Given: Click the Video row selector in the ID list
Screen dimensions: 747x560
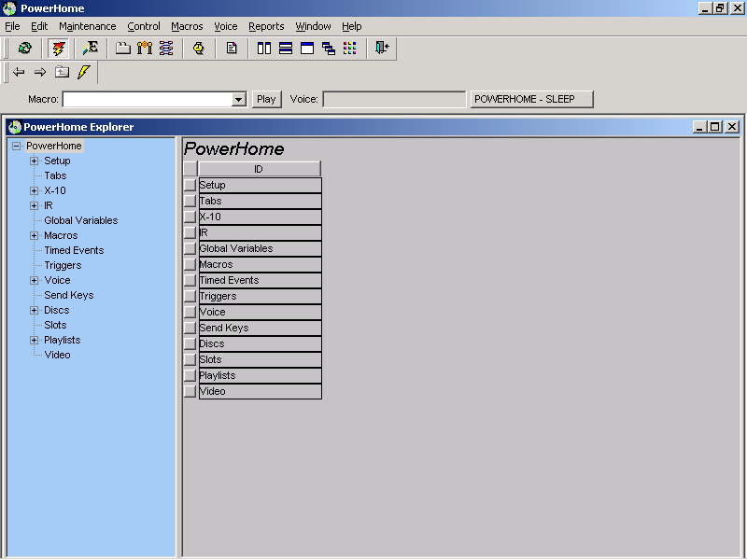Looking at the screenshot, I should 190,391.
